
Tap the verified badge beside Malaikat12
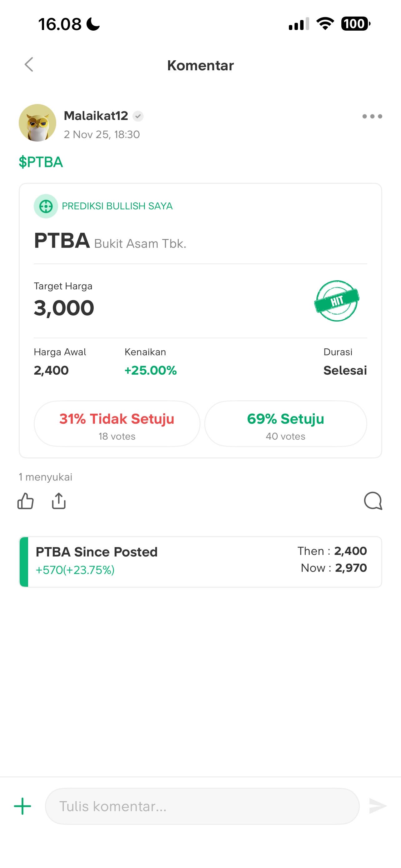tap(138, 116)
